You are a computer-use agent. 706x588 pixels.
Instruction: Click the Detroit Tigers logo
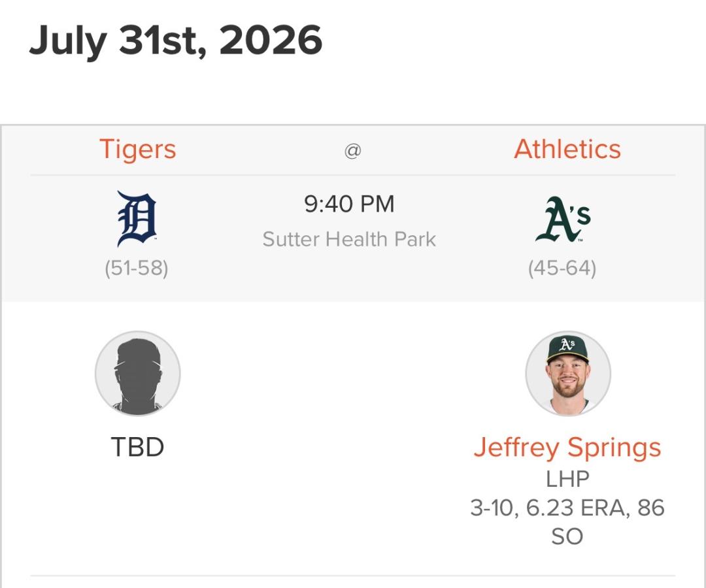point(137,219)
